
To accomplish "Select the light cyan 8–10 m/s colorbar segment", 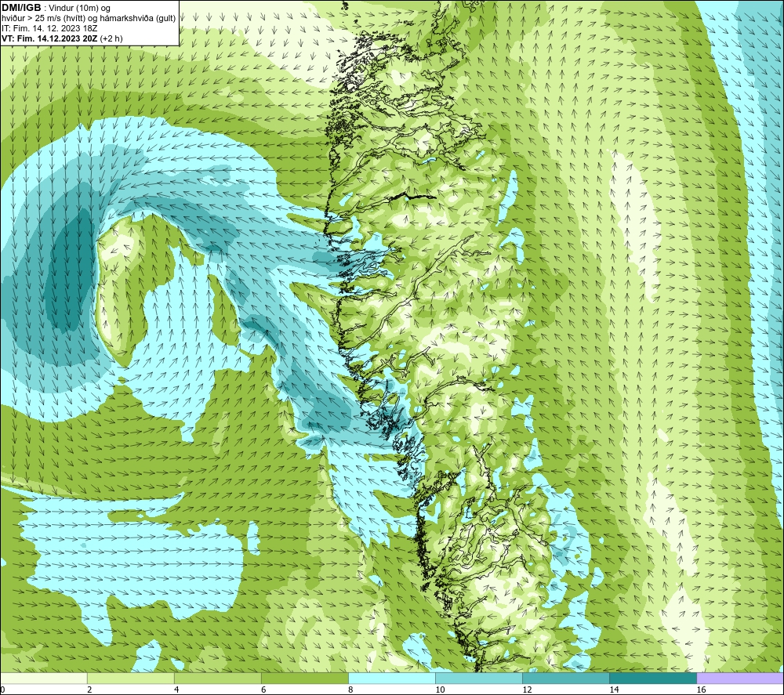I will (392, 678).
